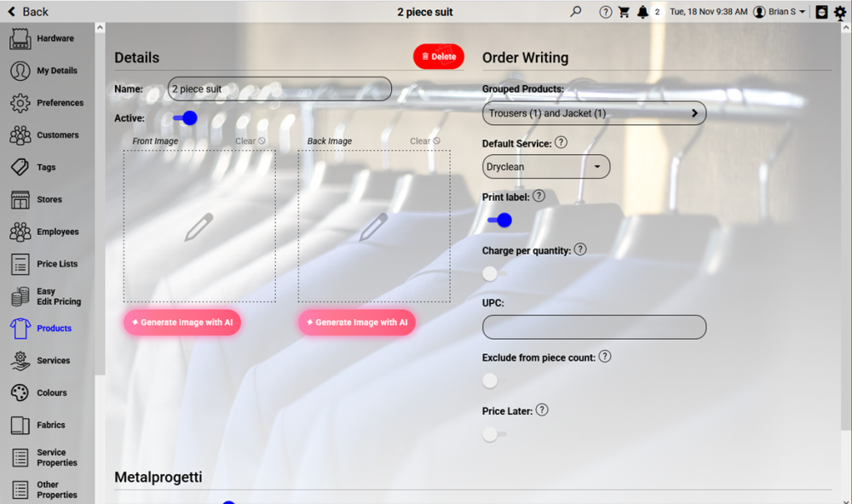Clear the Front Image

click(250, 140)
